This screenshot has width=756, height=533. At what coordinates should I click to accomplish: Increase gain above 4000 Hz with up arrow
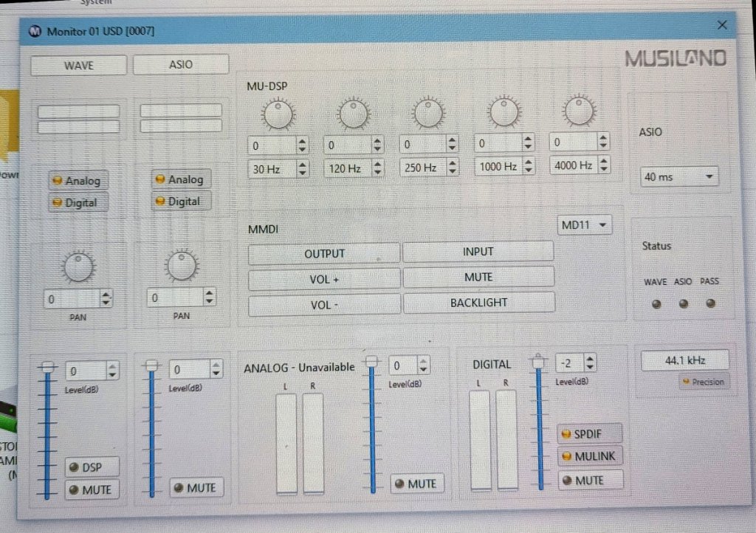click(603, 137)
